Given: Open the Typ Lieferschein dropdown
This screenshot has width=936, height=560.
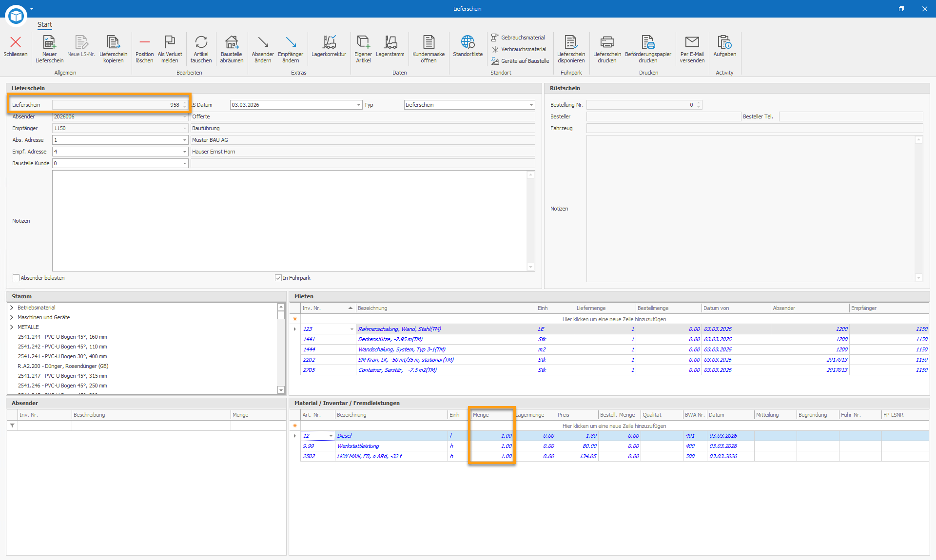Looking at the screenshot, I should point(531,105).
